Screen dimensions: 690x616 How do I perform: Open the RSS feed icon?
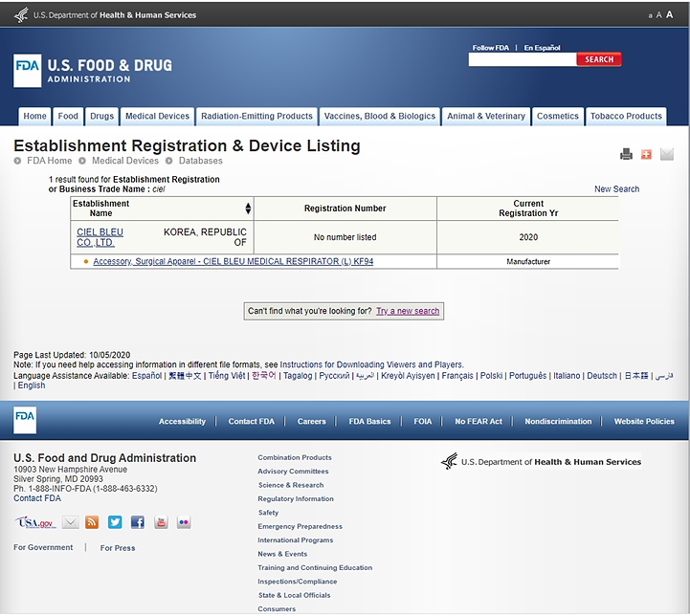click(92, 522)
